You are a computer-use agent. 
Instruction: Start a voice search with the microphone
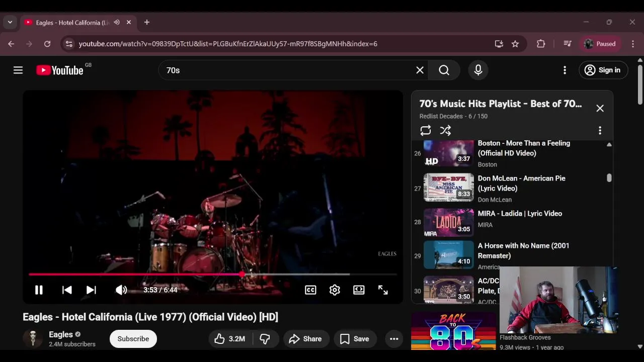coord(478,70)
